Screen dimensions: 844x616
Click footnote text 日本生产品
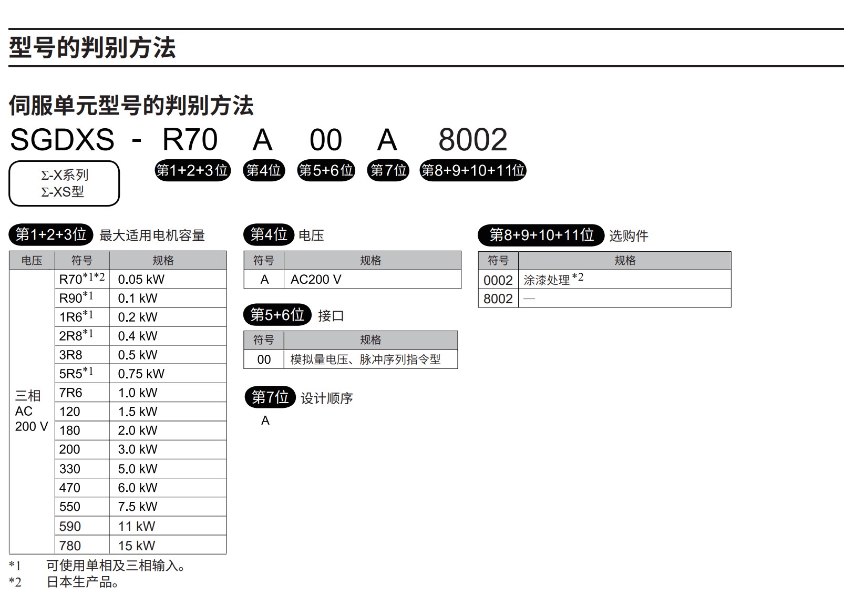coord(83,582)
